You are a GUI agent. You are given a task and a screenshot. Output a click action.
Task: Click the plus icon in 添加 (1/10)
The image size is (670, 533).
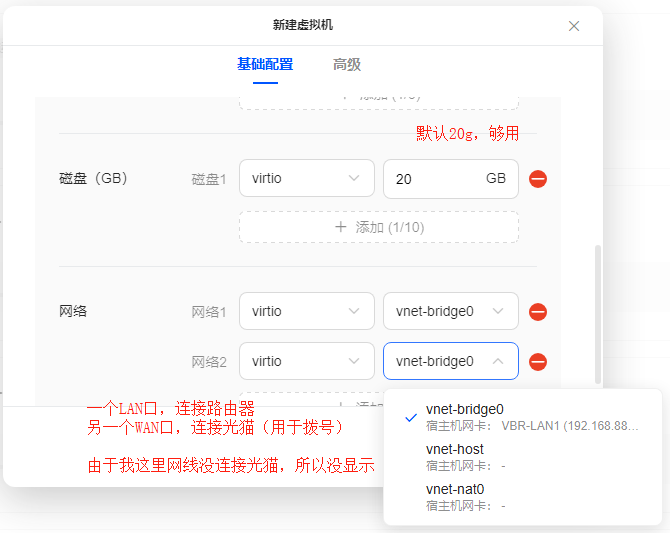(x=341, y=227)
